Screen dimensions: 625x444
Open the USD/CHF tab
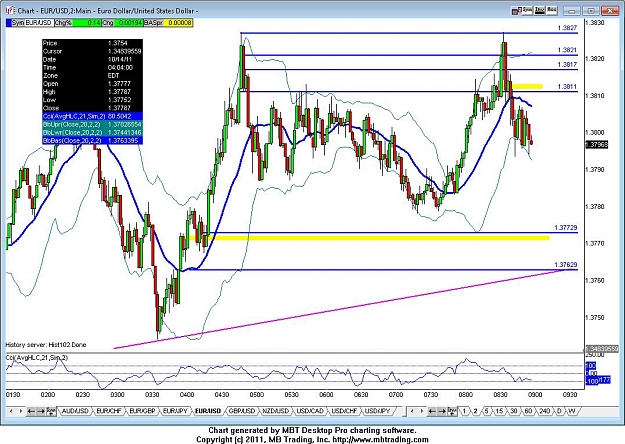click(x=343, y=411)
